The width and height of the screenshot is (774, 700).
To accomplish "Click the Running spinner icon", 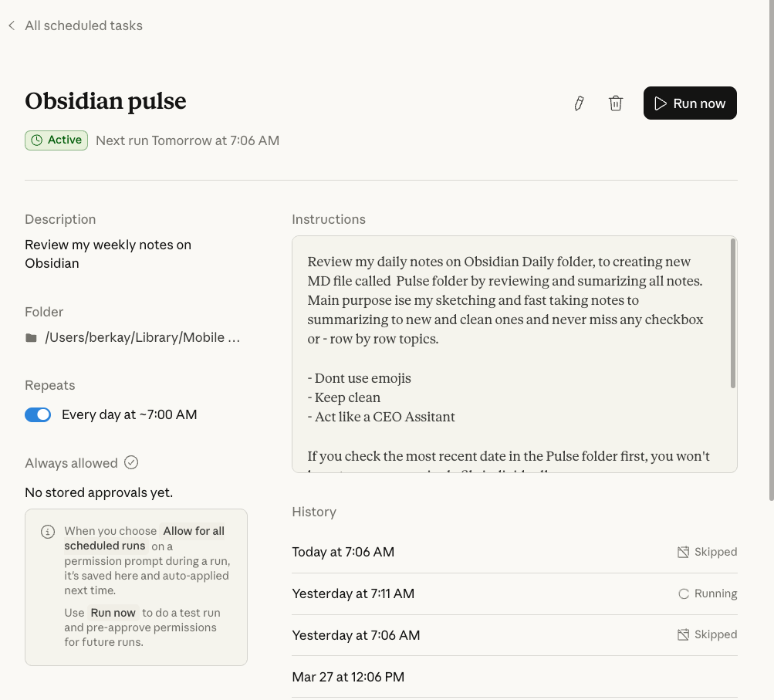I will point(683,593).
